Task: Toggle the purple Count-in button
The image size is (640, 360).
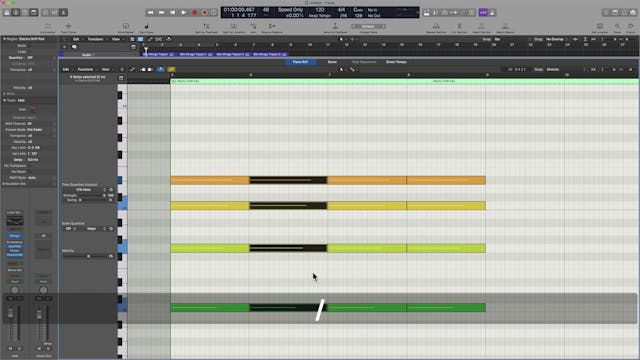Action: tap(483, 13)
